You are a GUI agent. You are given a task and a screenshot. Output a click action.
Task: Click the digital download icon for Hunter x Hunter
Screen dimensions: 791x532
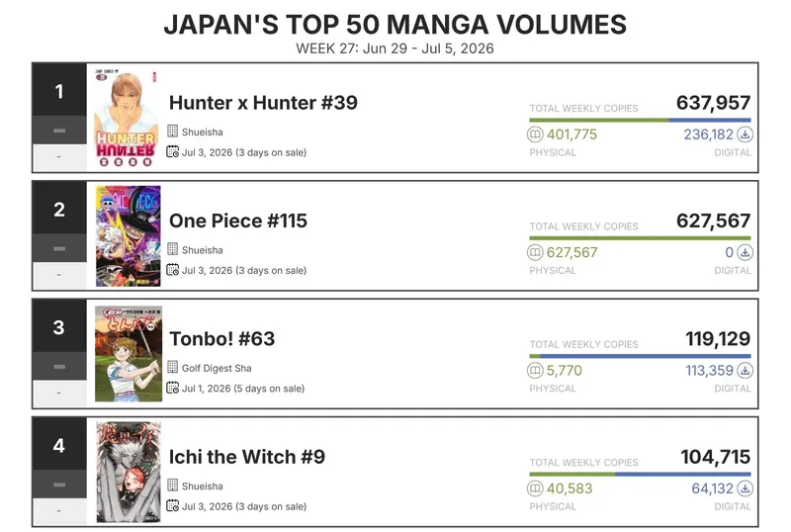pos(746,134)
